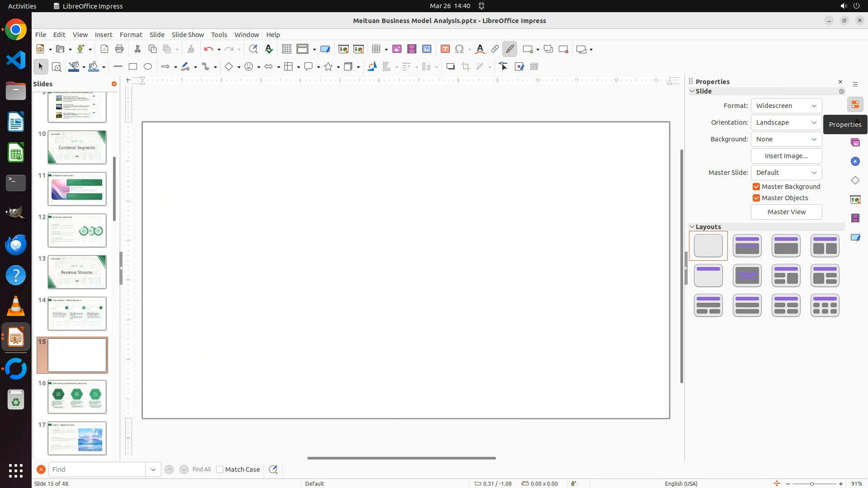Open the Slide Show menu
The height and width of the screenshot is (488, 868).
(188, 35)
